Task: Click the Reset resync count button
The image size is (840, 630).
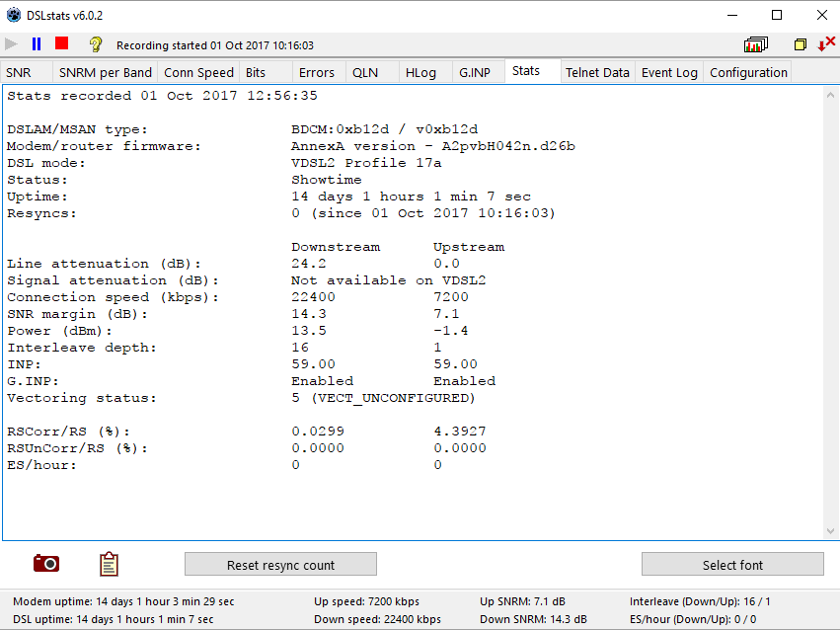Action: [x=280, y=565]
